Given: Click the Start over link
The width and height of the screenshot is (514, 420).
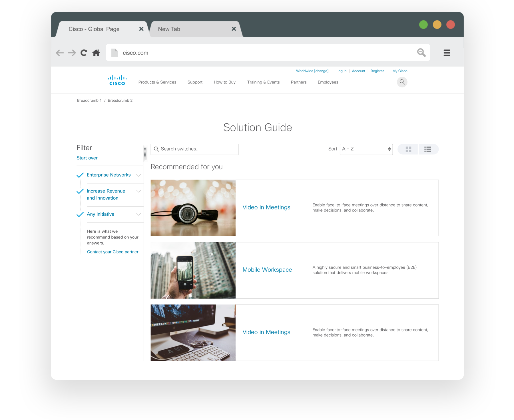Looking at the screenshot, I should pos(87,158).
